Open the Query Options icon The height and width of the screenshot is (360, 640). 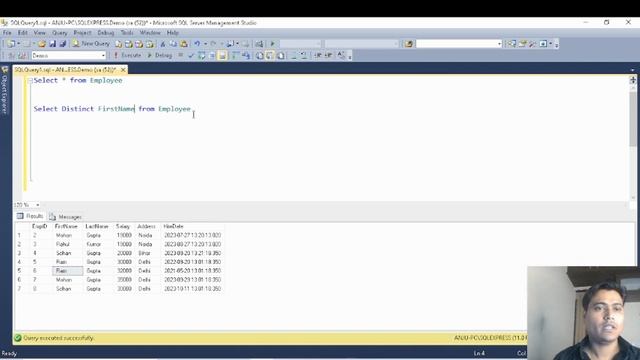tap(212, 56)
